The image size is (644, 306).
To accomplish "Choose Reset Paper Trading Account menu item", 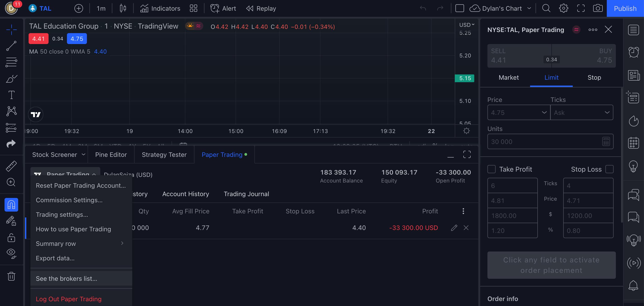I will [81, 185].
